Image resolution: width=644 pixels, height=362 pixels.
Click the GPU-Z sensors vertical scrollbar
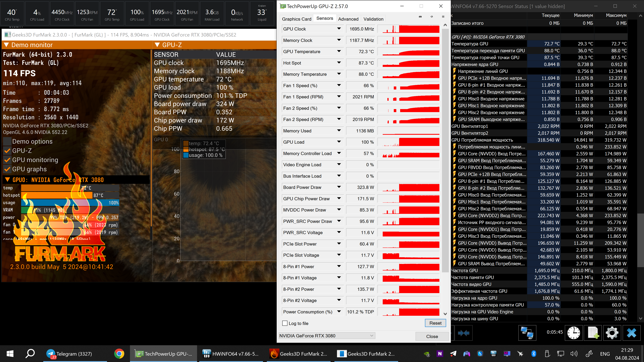(445, 150)
